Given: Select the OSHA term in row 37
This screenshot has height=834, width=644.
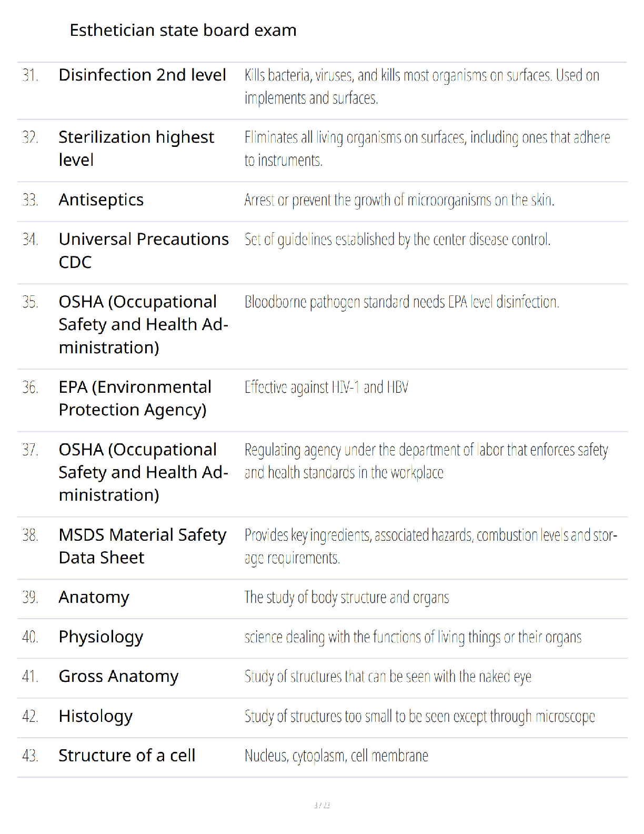Looking at the screenshot, I should [144, 472].
